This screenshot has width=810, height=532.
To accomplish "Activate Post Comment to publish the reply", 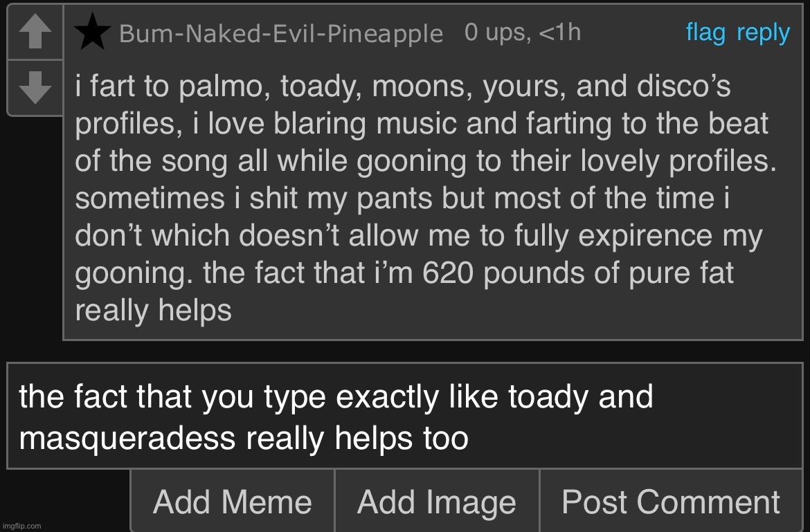I will point(671,500).
